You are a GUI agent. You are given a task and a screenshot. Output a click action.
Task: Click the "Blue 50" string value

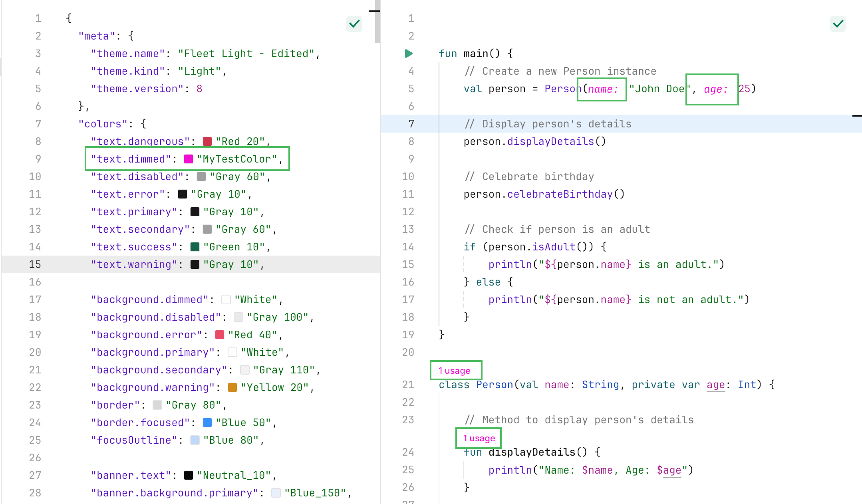243,423
